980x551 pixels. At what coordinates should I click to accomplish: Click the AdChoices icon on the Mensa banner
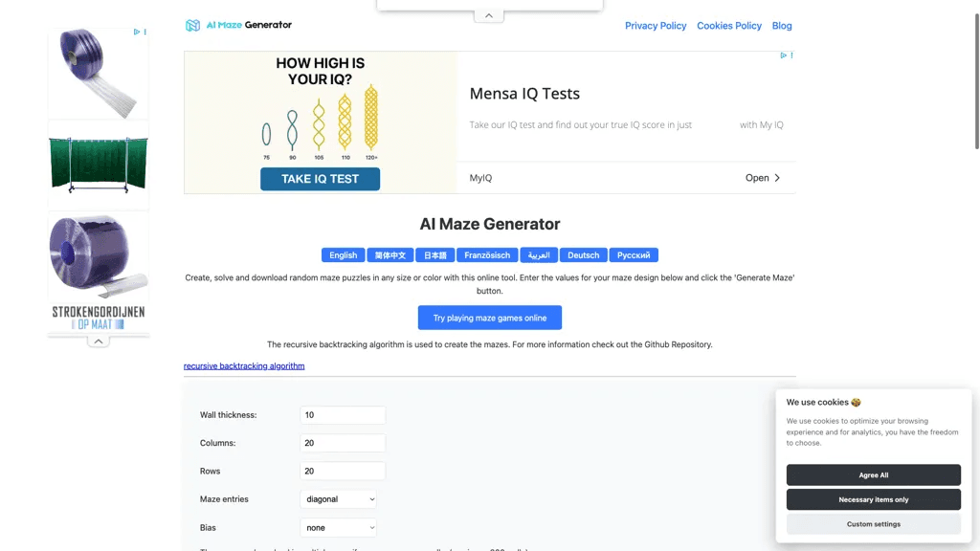[x=783, y=55]
